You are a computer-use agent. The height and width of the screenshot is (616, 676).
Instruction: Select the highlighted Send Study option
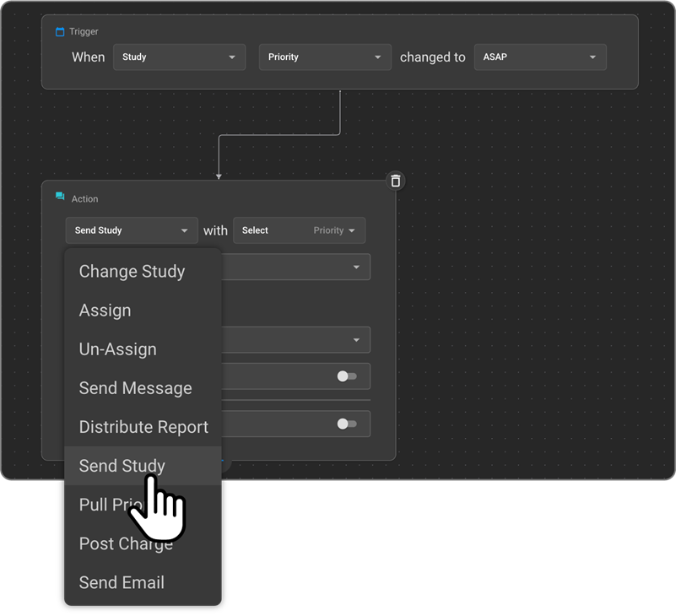122,466
